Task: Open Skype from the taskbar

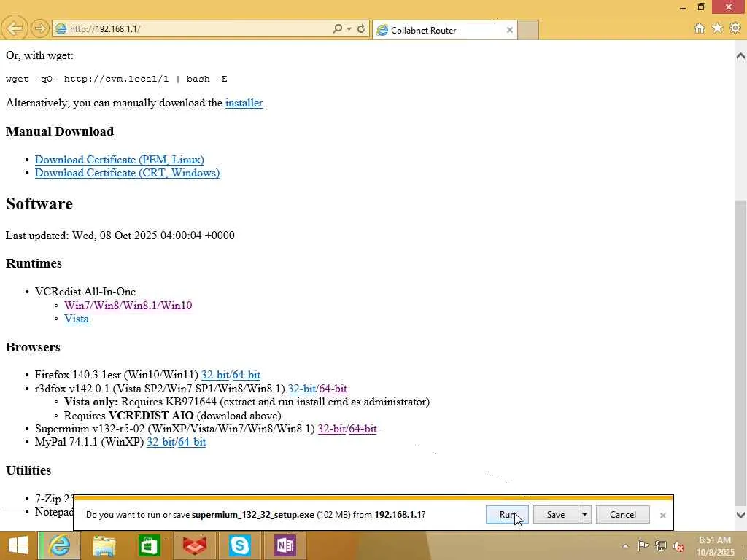Action: (239, 545)
